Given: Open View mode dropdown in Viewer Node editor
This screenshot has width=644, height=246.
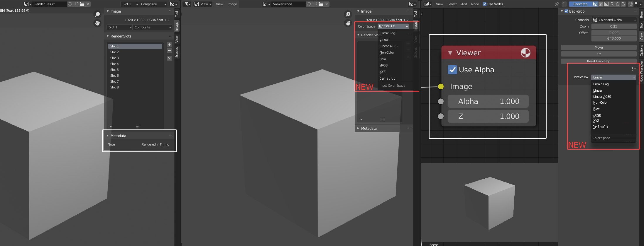Looking at the screenshot, I should (x=203, y=4).
